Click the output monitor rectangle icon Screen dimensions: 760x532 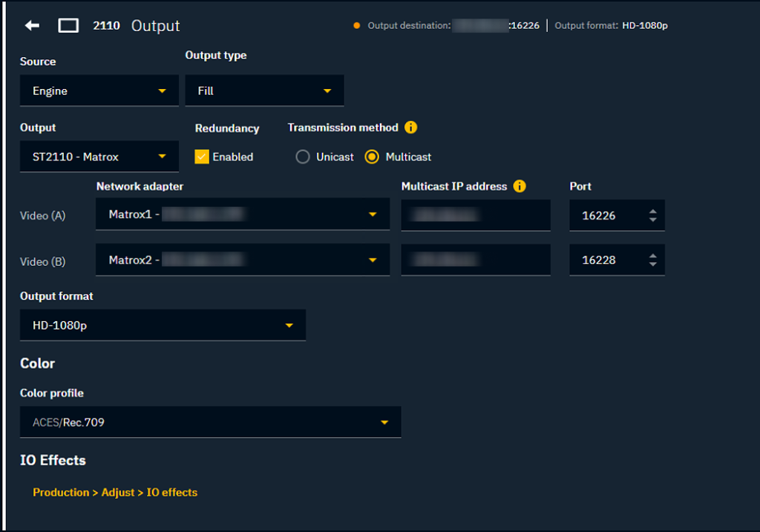tap(68, 26)
